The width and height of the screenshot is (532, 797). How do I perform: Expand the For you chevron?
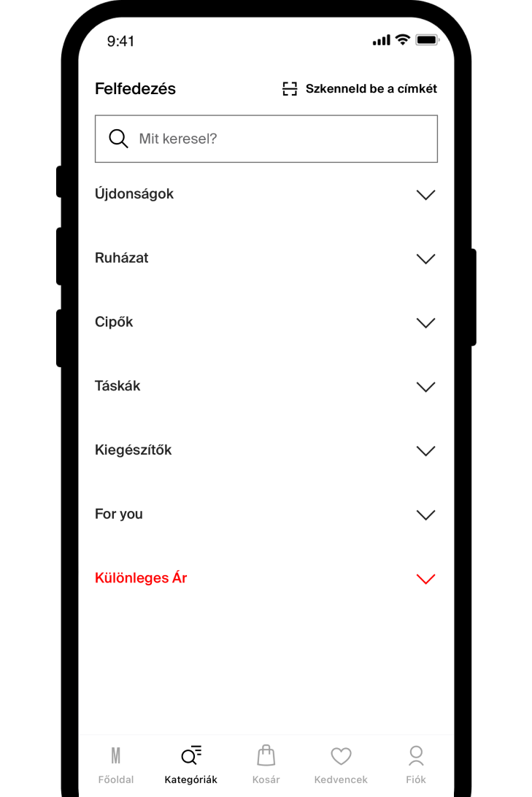425,515
